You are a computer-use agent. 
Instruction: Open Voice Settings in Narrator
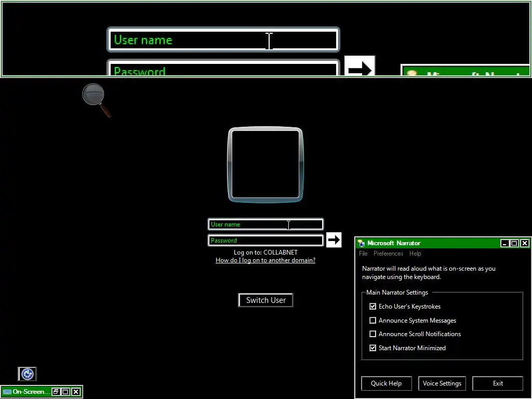[x=442, y=383]
